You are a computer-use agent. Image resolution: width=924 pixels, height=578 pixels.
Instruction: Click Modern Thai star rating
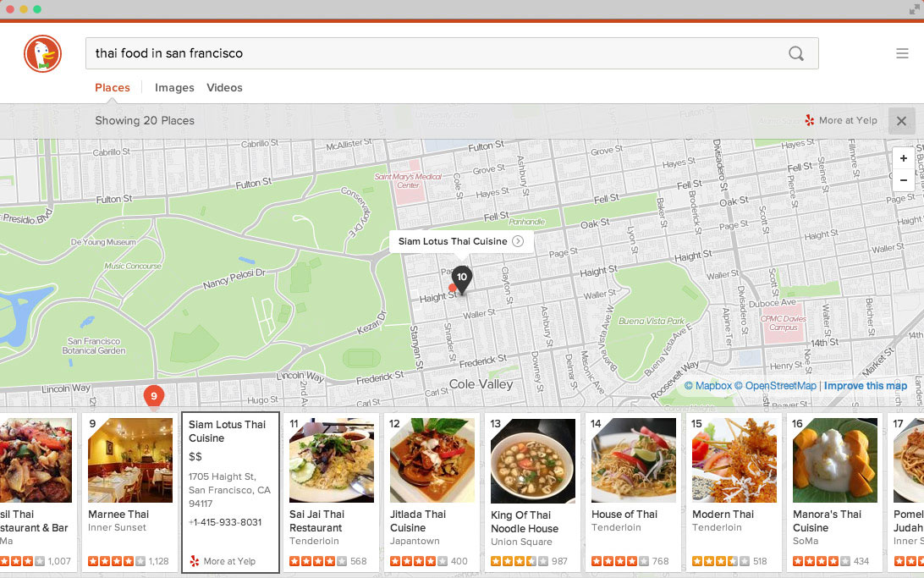tap(721, 561)
